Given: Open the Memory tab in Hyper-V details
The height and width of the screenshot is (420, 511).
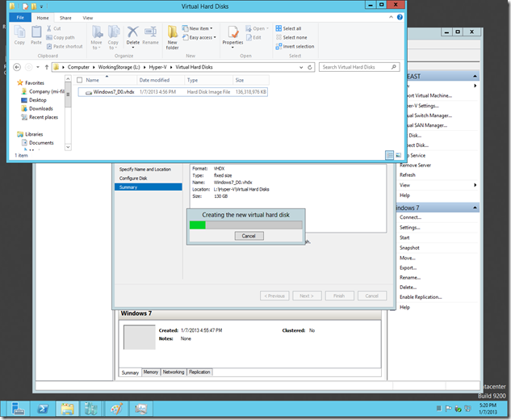Looking at the screenshot, I should click(x=151, y=372).
